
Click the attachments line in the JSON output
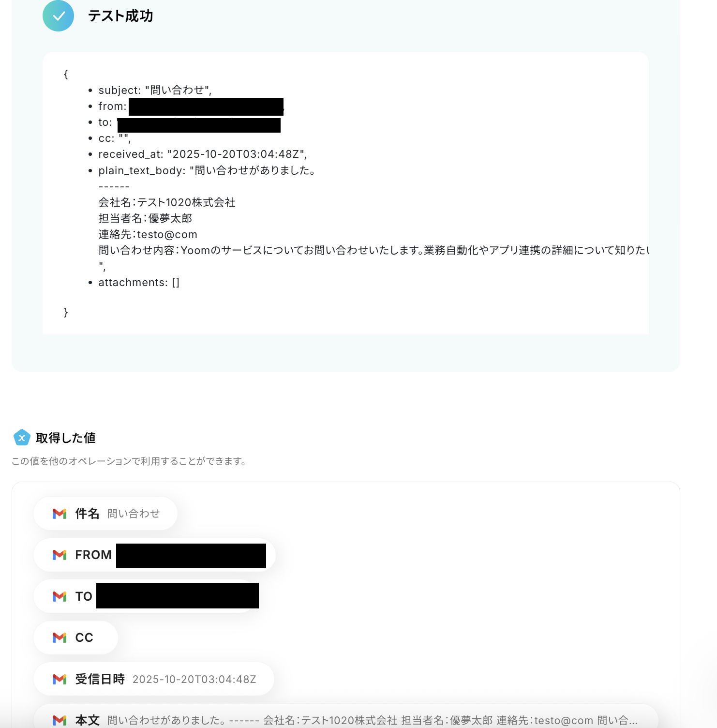[x=139, y=283]
